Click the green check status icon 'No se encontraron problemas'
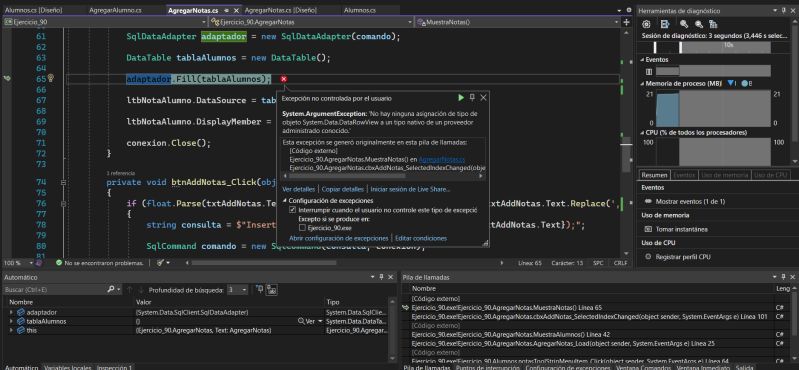The width and height of the screenshot is (799, 370). [59, 263]
